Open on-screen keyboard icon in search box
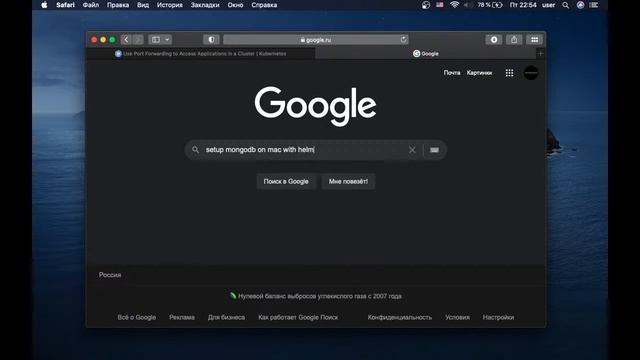Viewport: 640px width, 360px height. (434, 150)
